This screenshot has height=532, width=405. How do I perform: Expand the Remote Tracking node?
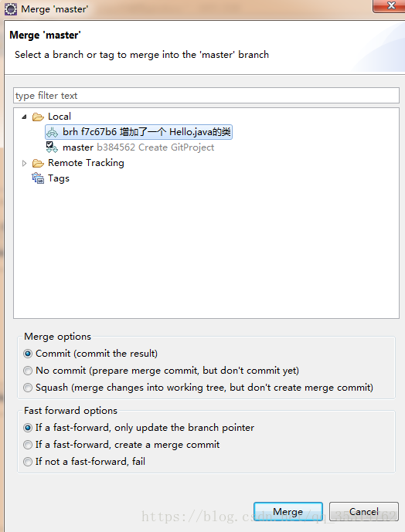24,163
